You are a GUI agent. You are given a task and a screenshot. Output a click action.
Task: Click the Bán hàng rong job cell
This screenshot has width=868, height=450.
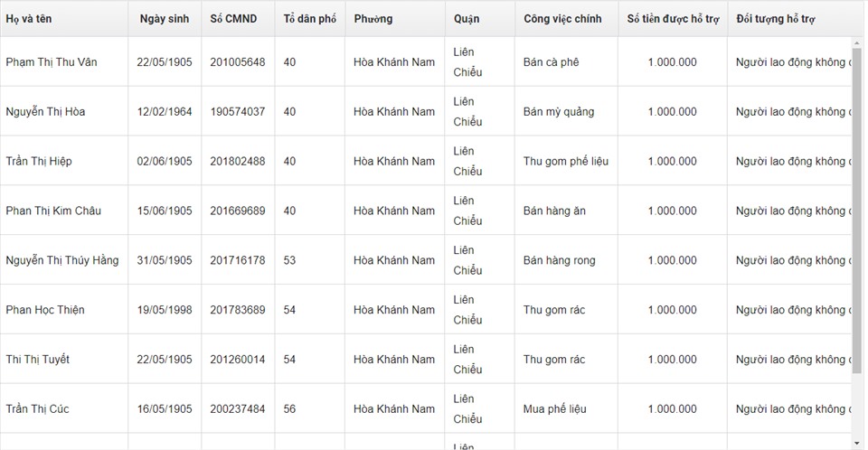[x=566, y=260]
